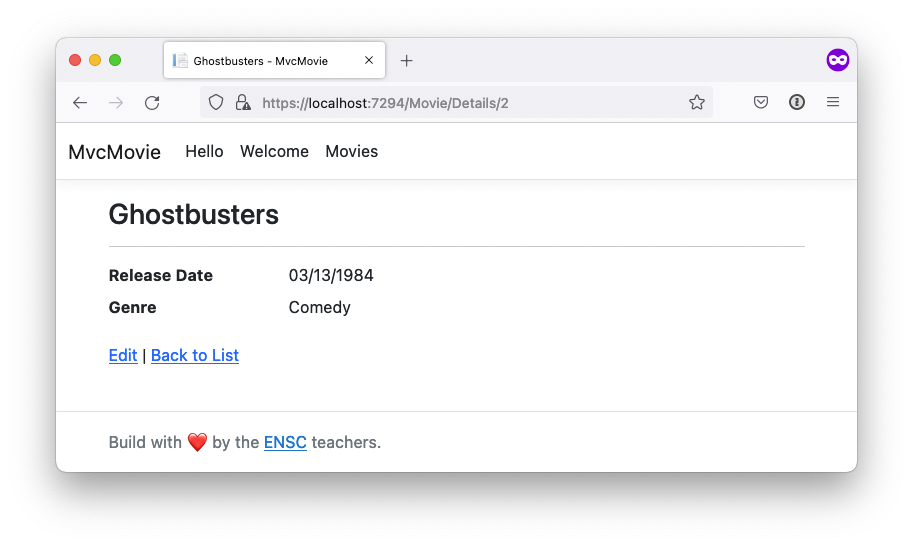Open a new tab with the plus button
The height and width of the screenshot is (546, 913).
(406, 61)
